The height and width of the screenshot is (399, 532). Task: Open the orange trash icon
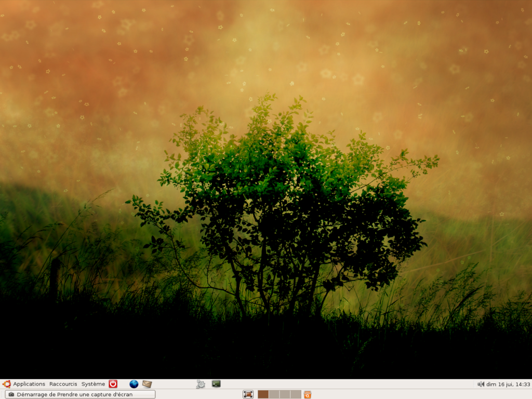click(x=308, y=394)
